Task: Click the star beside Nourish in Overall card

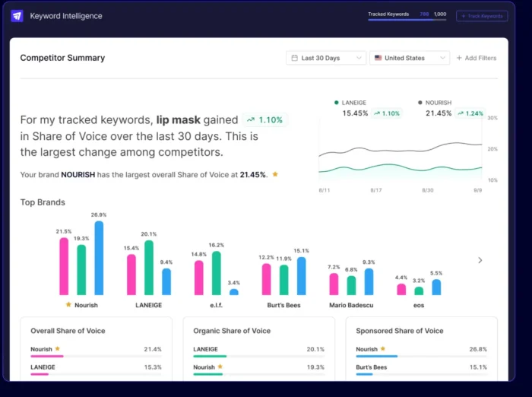Action: click(57, 348)
